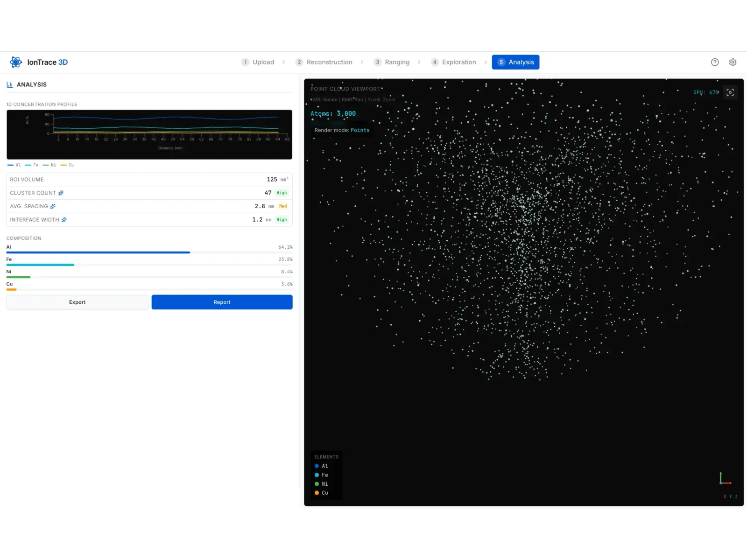Image resolution: width=747 pixels, height=560 pixels.
Task: Click the Export button
Action: (x=77, y=302)
